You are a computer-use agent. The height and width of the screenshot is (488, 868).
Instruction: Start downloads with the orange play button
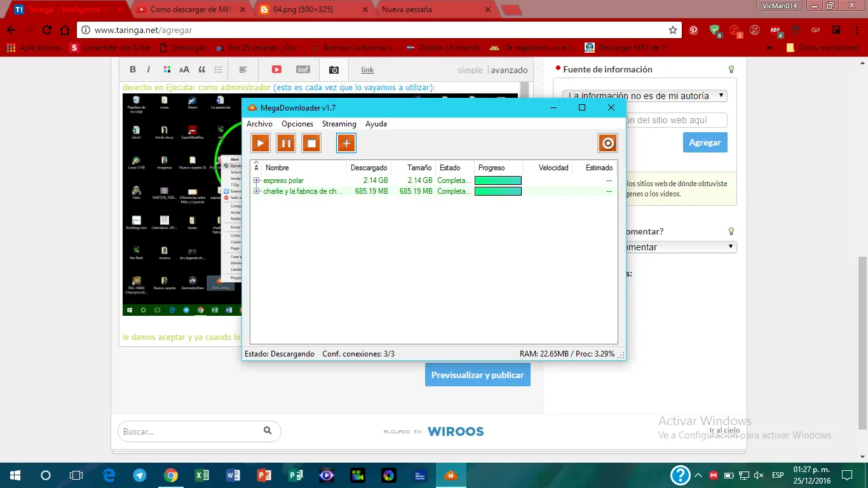(x=261, y=143)
